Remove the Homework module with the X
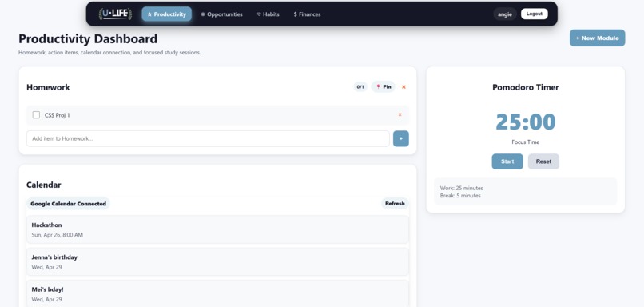Screen dimensions: 644x307 click(403, 86)
